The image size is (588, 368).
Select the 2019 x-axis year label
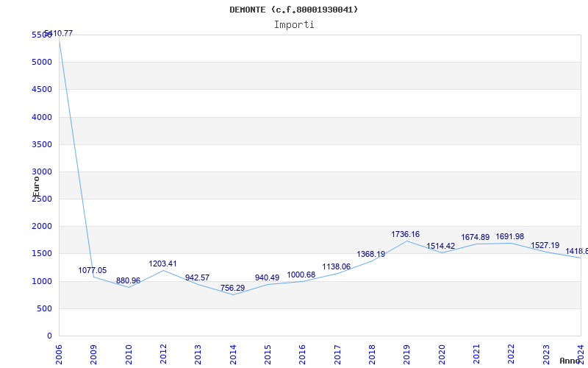[x=407, y=354]
